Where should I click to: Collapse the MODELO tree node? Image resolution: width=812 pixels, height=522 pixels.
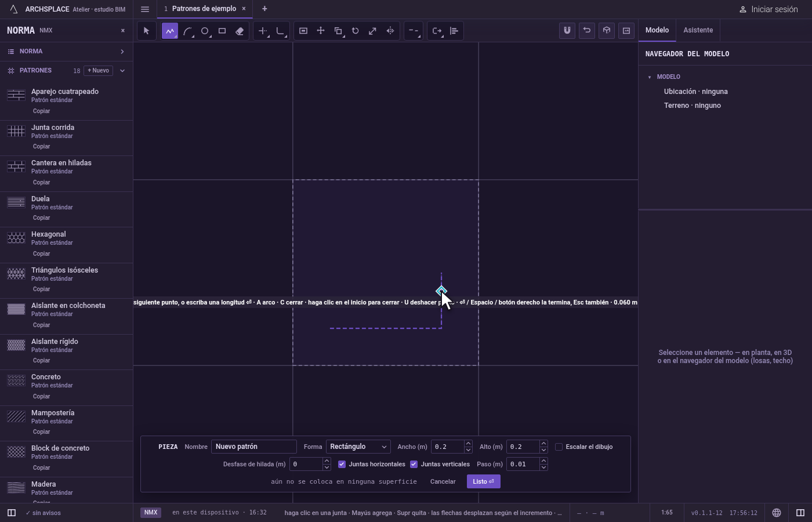coord(650,77)
